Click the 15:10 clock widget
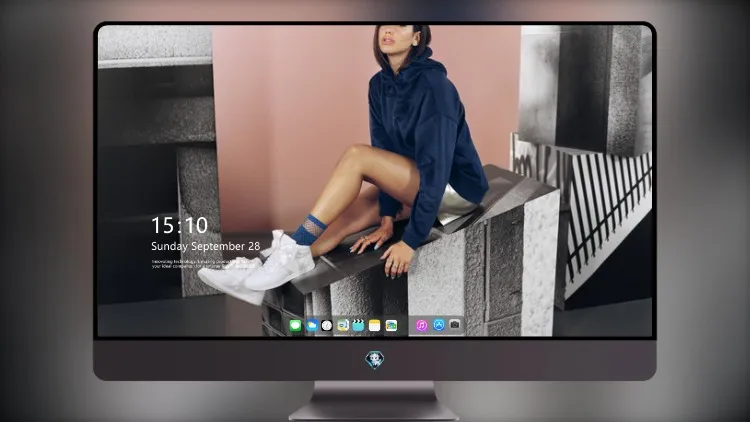Viewport: 750px width, 422px height. coord(179,225)
